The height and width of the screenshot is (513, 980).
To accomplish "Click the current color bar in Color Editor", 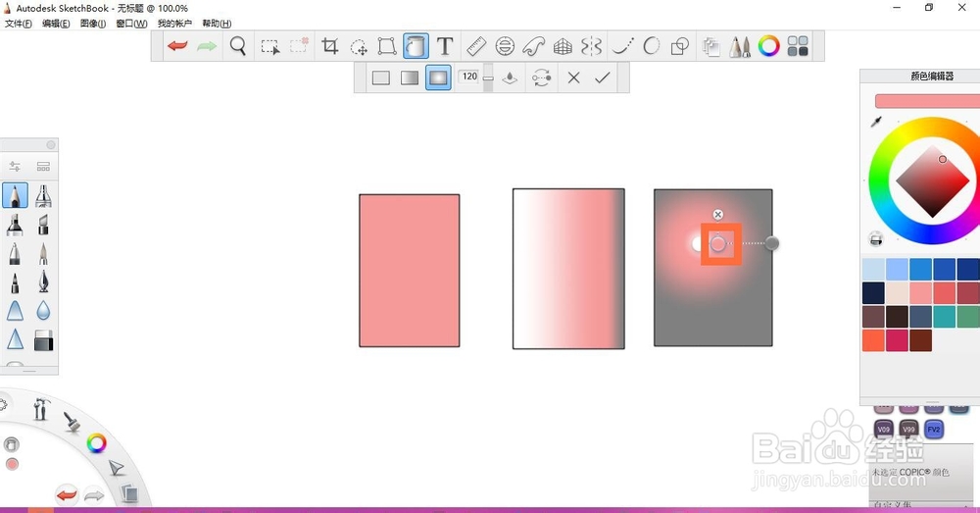I will (x=927, y=101).
